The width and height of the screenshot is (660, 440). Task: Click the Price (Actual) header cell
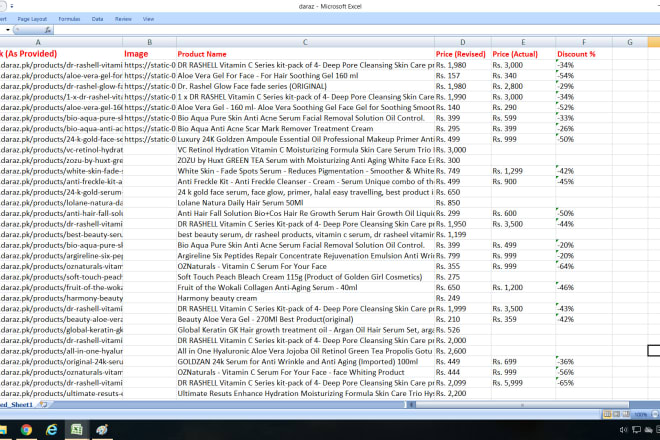pyautogui.click(x=523, y=54)
